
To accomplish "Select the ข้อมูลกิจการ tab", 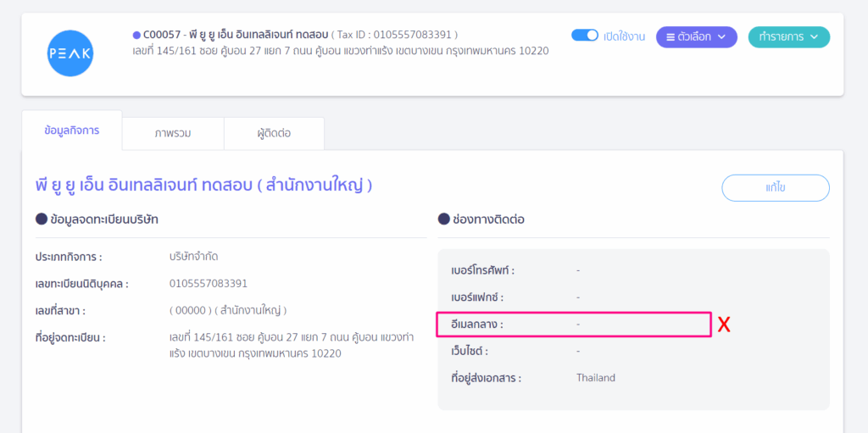I will coord(72,130).
